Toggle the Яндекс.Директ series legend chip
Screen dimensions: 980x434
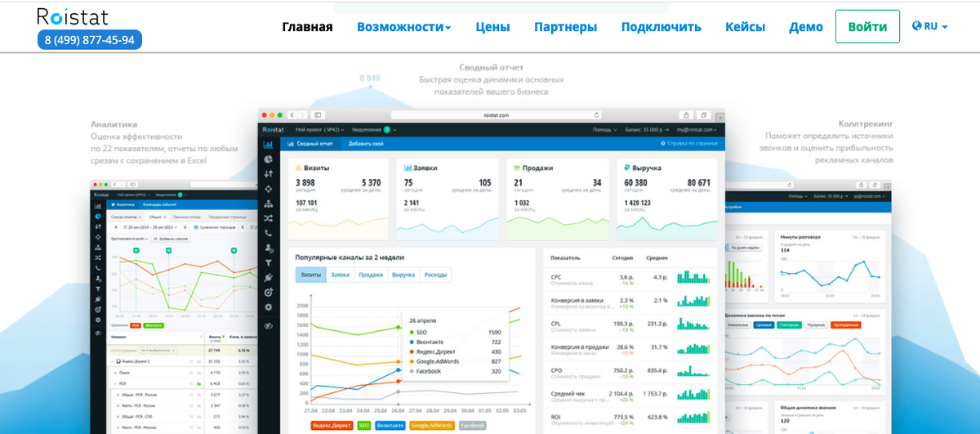coord(332,425)
